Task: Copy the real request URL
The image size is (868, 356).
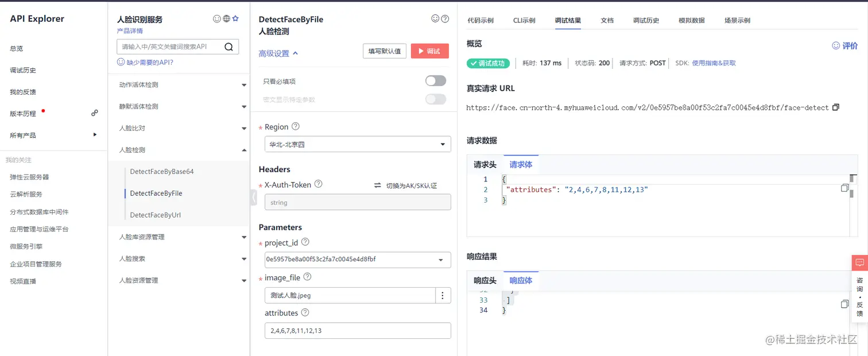Action: click(x=835, y=107)
